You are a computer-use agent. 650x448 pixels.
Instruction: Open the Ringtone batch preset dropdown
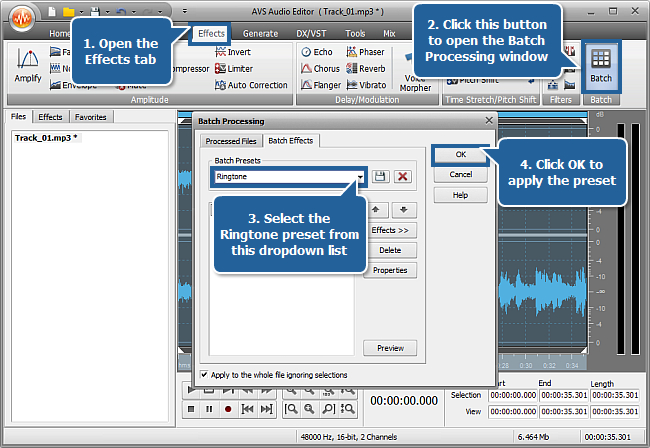[360, 177]
